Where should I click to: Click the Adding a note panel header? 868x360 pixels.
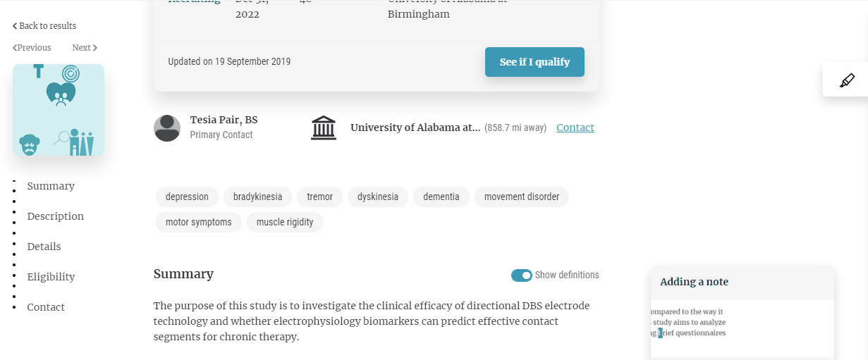(742, 282)
